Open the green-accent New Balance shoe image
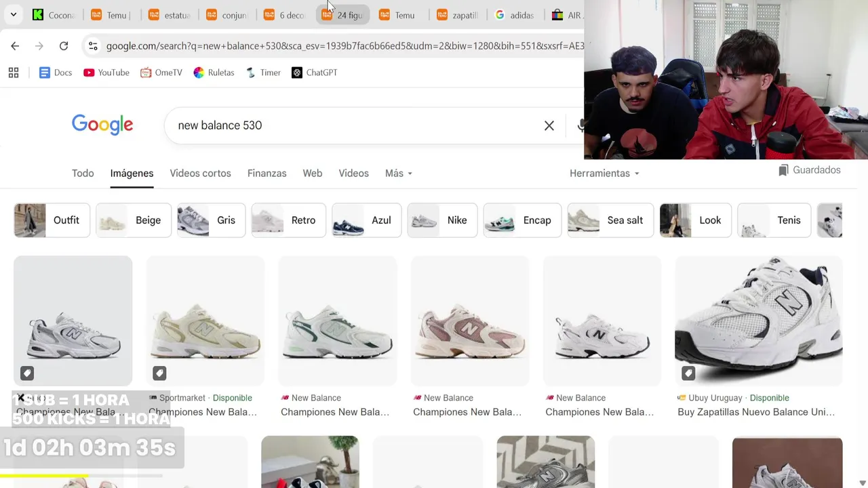Screen dimensions: 868x488 pos(338,321)
